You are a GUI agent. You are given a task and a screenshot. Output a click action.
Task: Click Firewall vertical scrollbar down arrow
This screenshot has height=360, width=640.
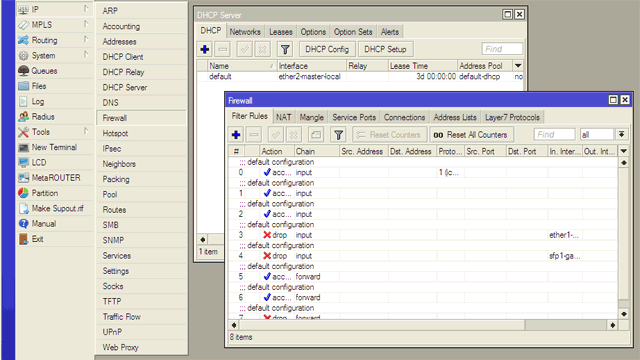point(624,314)
